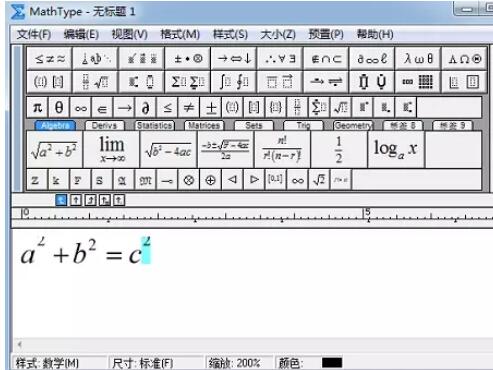
Task: Open the 帮助(H) menu
Action: [x=375, y=34]
